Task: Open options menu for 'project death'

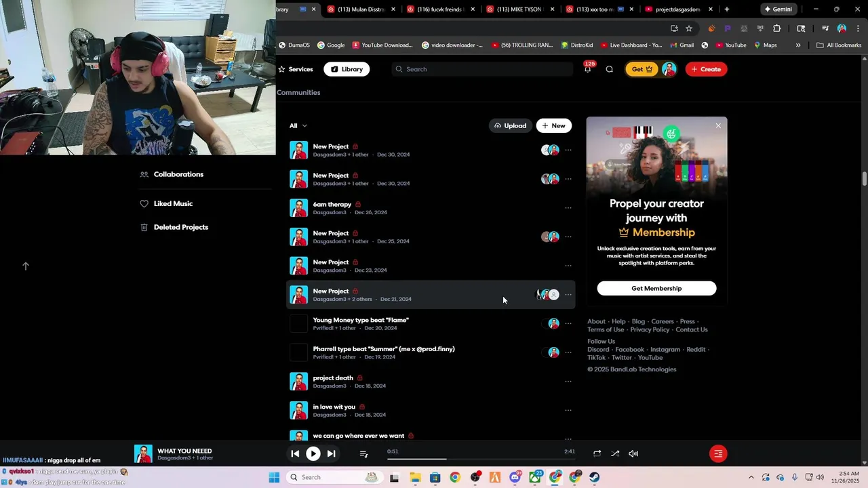Action: click(568, 382)
